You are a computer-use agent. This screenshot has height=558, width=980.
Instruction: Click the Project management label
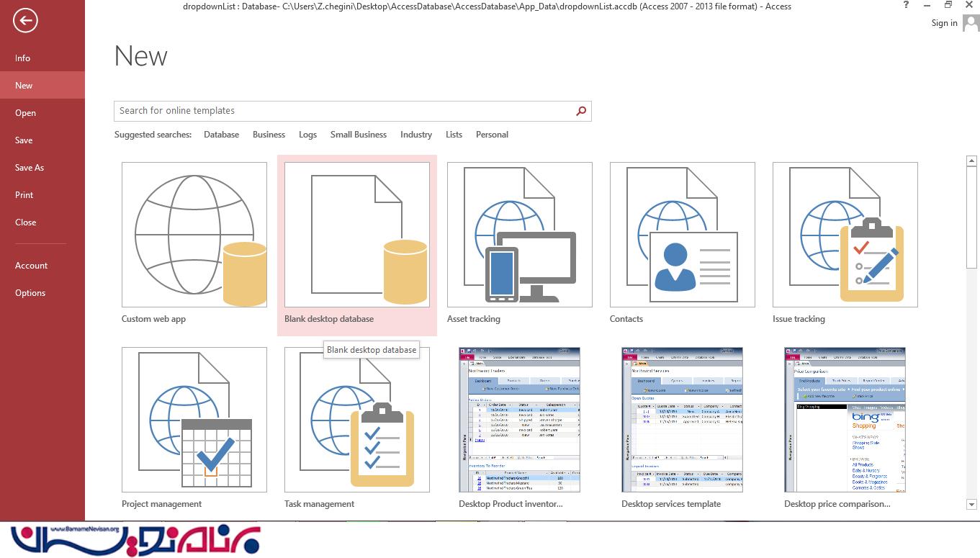[x=161, y=504]
